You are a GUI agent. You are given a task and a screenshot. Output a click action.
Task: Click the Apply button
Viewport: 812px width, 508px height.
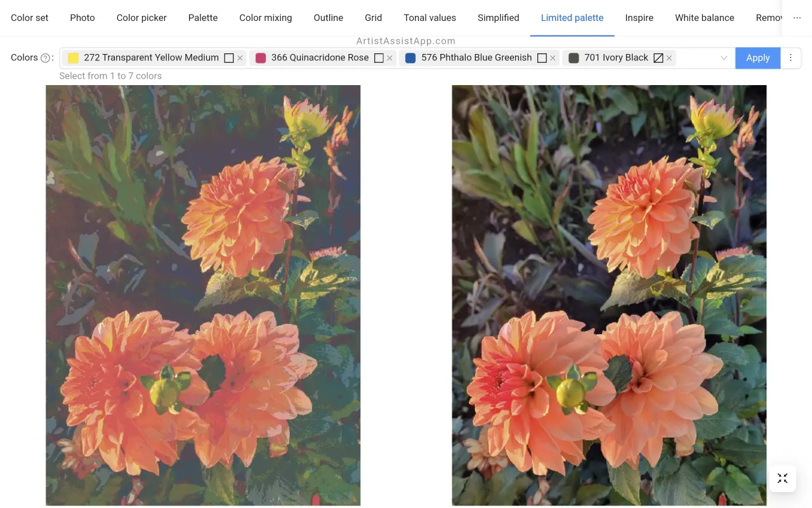(758, 58)
